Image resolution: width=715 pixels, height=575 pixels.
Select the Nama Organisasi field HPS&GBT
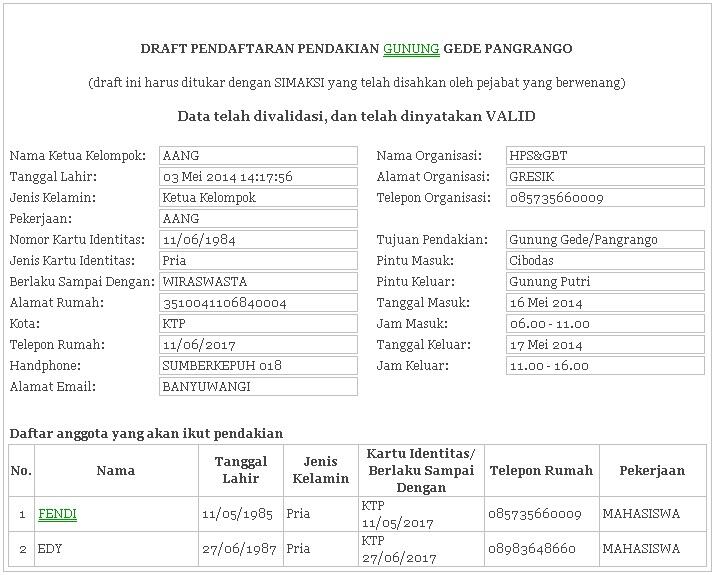point(605,155)
